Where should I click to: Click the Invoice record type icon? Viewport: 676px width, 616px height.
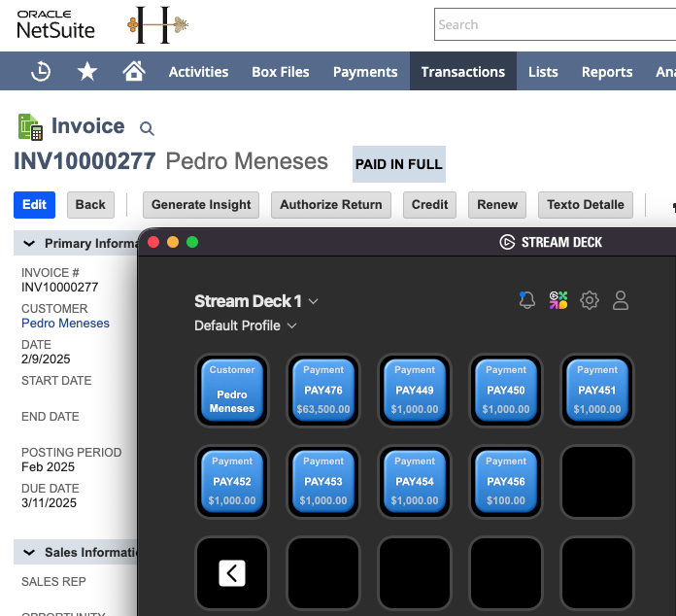pos(30,127)
